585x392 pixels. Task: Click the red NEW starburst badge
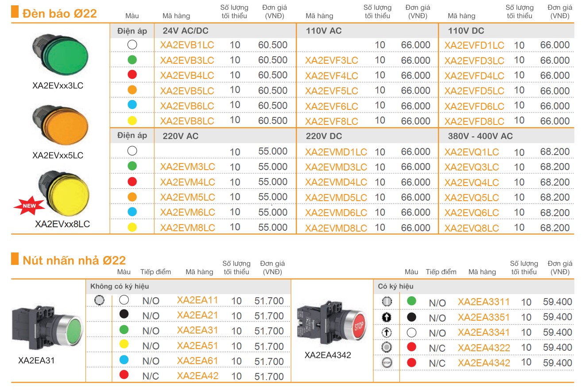point(29,206)
